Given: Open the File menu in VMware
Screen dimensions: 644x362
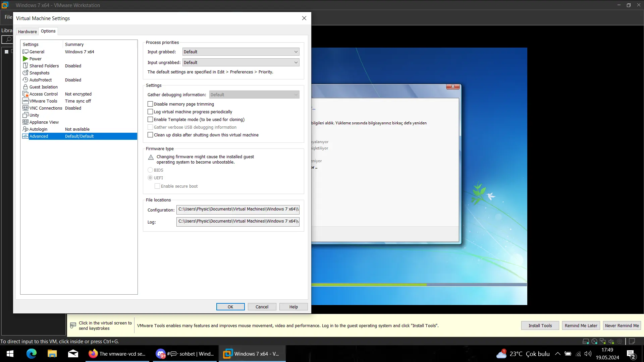Looking at the screenshot, I should [x=8, y=17].
